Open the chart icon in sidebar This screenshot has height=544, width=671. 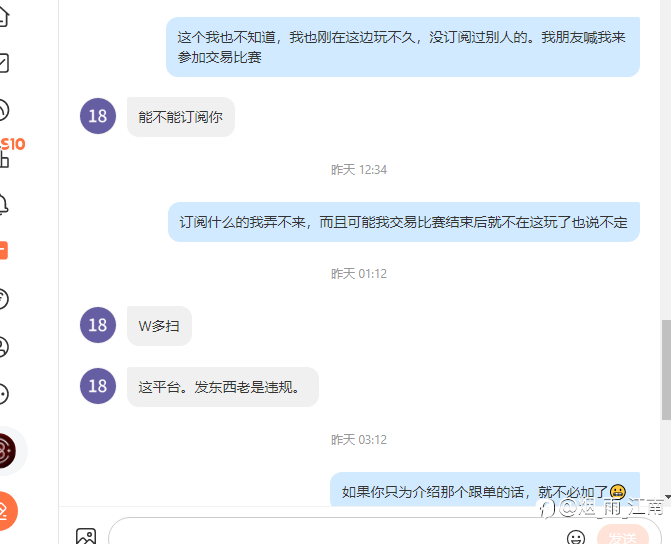pyautogui.click(x=3, y=63)
